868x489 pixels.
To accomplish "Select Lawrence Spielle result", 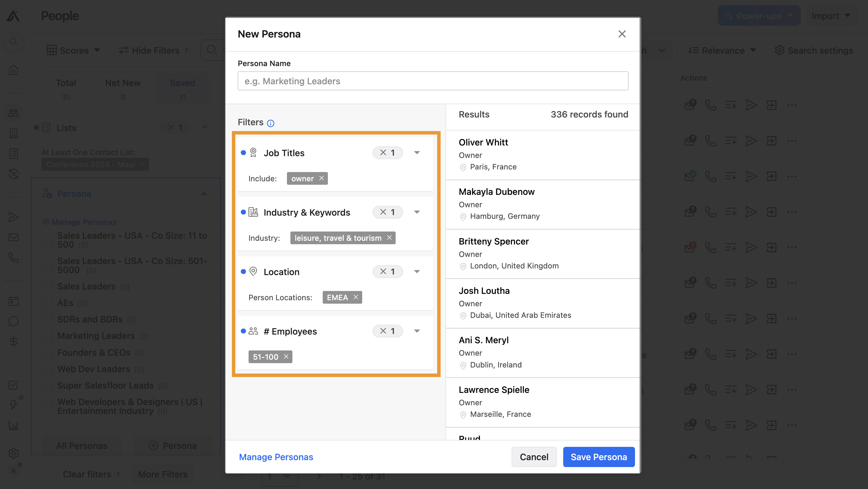I will coord(543,402).
